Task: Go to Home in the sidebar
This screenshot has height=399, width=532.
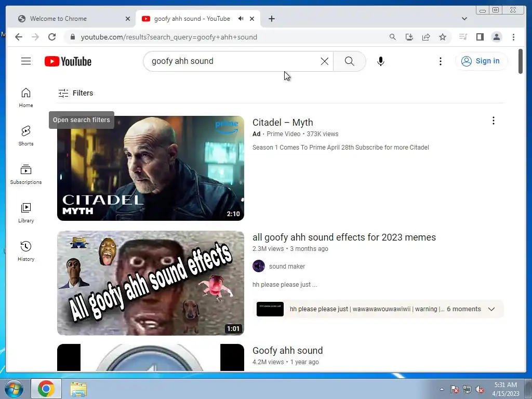Action: click(x=26, y=98)
